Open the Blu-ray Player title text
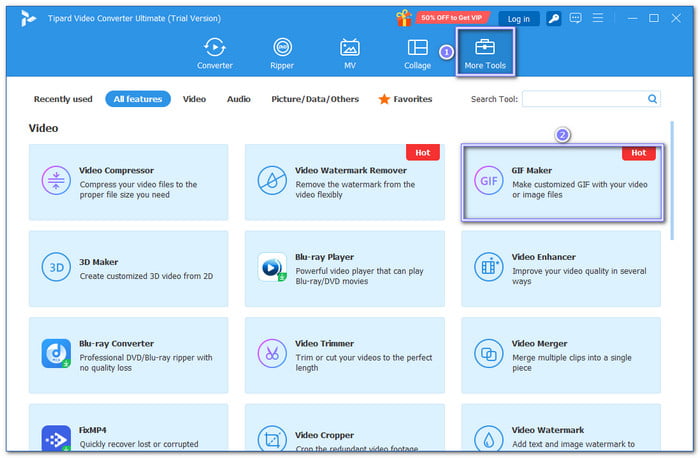The height and width of the screenshot is (458, 700). pos(325,257)
